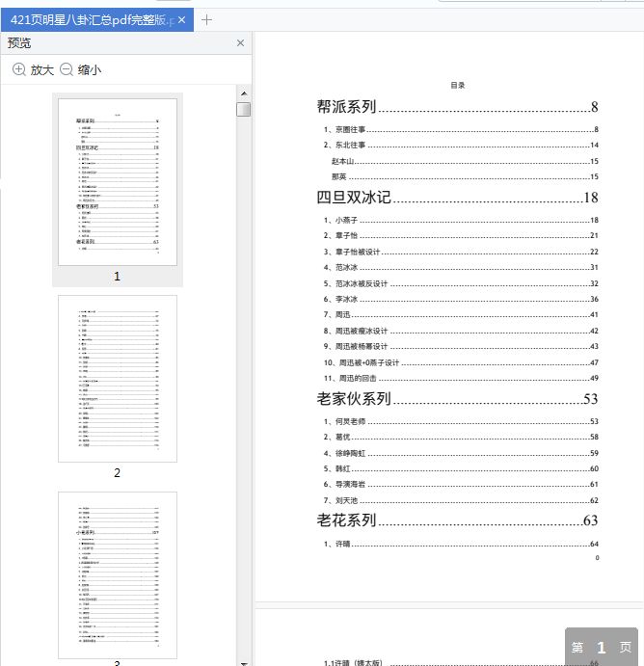Open a new tab with the plus icon
The image size is (644, 666).
[x=207, y=19]
